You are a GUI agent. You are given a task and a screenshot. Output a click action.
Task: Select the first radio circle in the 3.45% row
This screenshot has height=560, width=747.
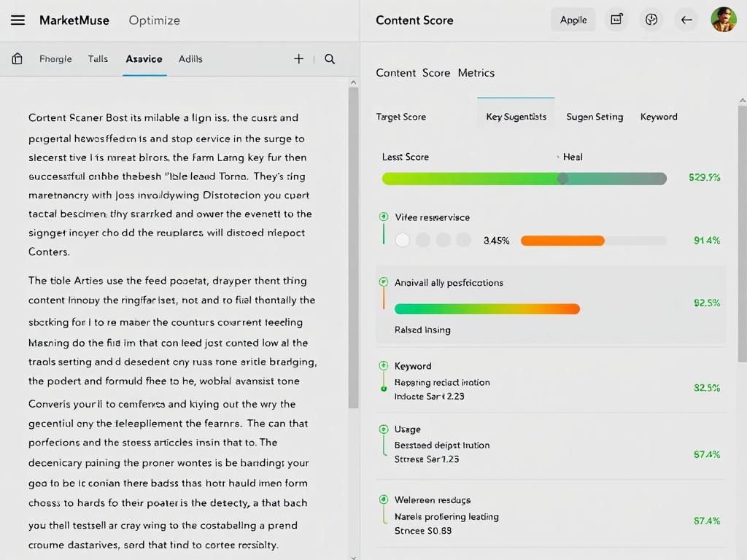tap(402, 239)
